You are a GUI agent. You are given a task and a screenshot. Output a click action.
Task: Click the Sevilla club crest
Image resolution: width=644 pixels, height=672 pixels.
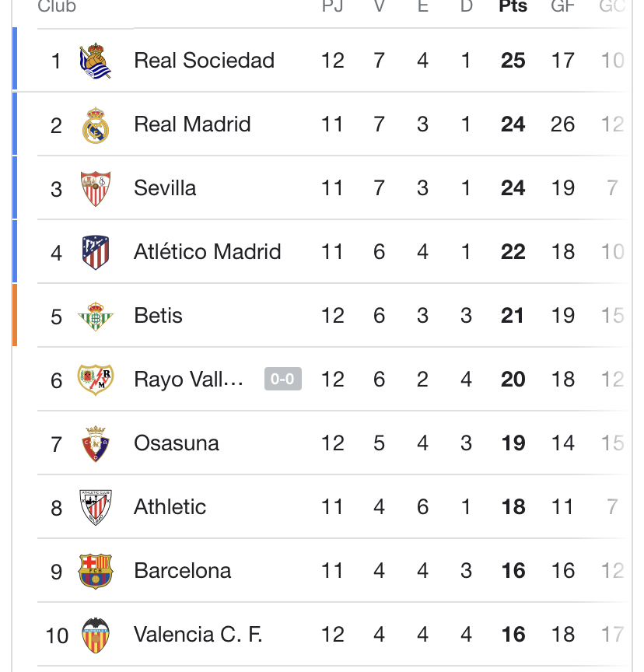(x=95, y=189)
